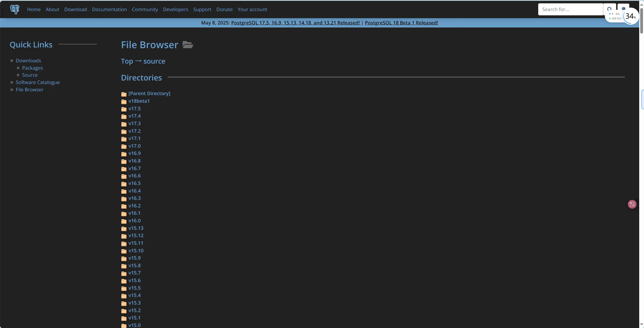Click the folder icon beside v17.3
The image size is (644, 328).
click(x=124, y=124)
